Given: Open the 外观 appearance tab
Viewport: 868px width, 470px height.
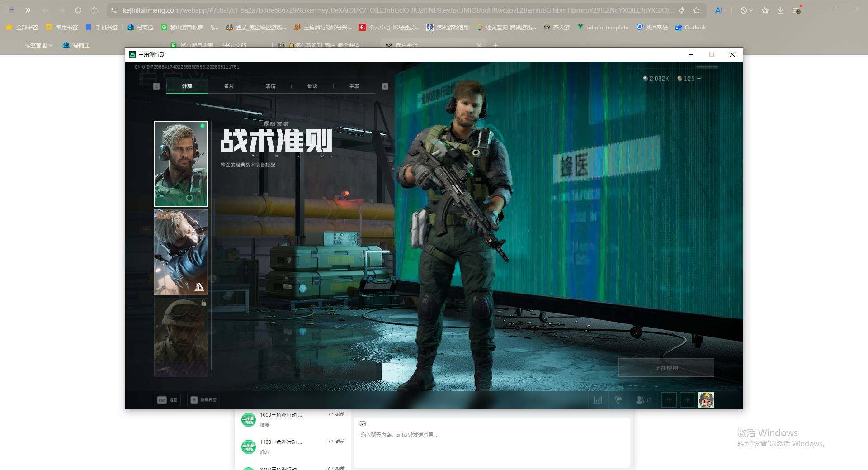Looking at the screenshot, I should (187, 86).
